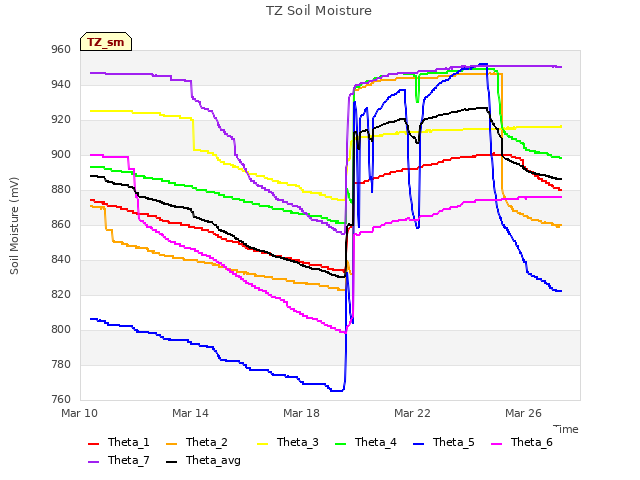Click the chart title TZ Soil Moisture
Viewport: 640px width, 480px height.
click(319, 11)
